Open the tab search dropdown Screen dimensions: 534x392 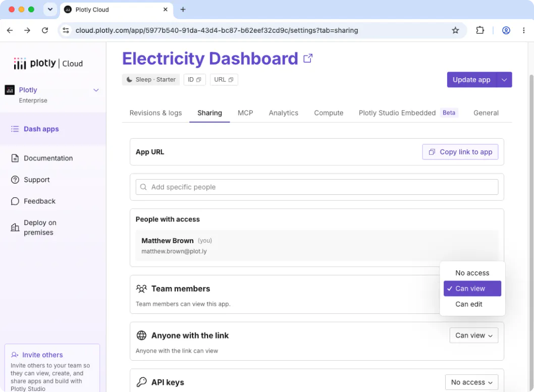(50, 10)
